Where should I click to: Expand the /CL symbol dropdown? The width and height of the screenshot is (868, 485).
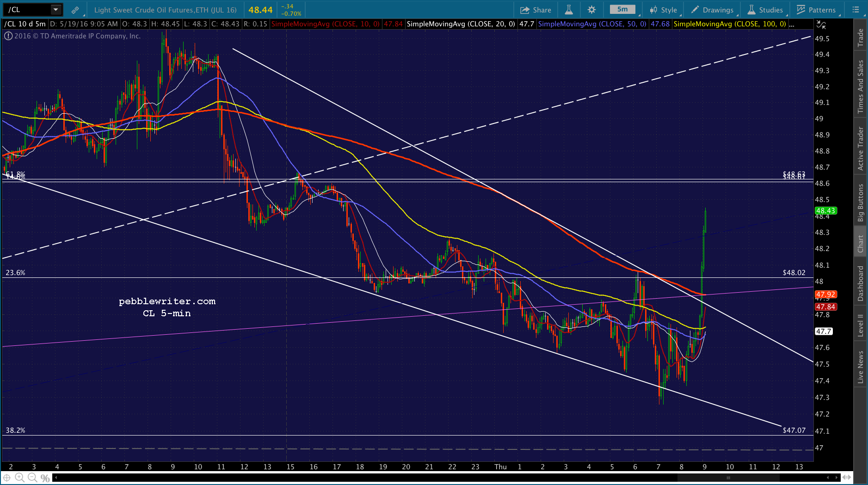pos(55,10)
